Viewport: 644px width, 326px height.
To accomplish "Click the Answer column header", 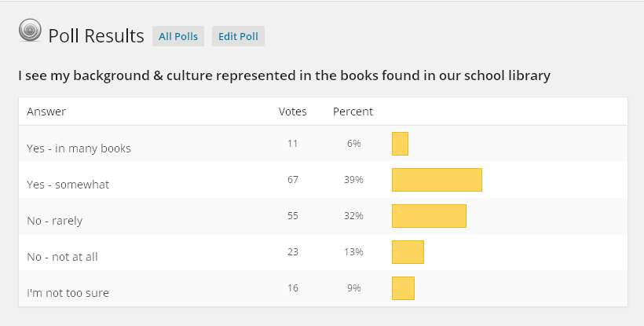I will (46, 112).
